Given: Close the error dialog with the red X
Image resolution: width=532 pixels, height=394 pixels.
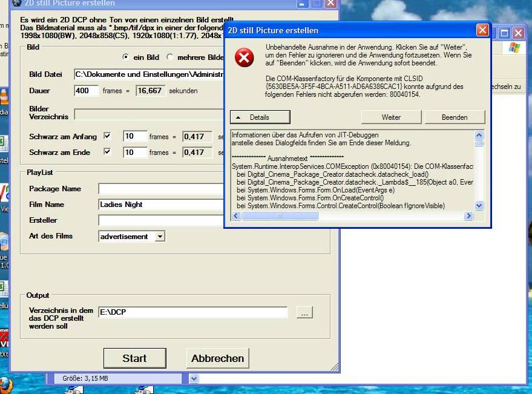Looking at the screenshot, I should pyautogui.click(x=482, y=30).
